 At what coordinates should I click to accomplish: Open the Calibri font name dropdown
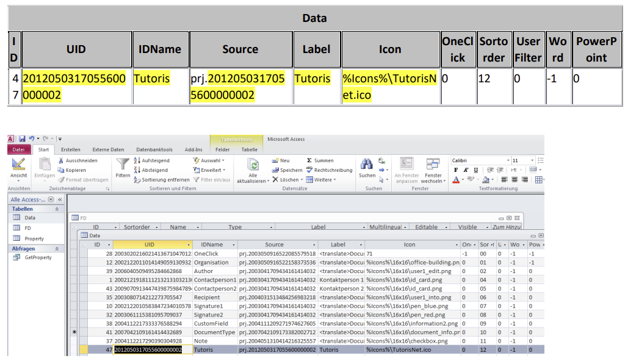508,160
